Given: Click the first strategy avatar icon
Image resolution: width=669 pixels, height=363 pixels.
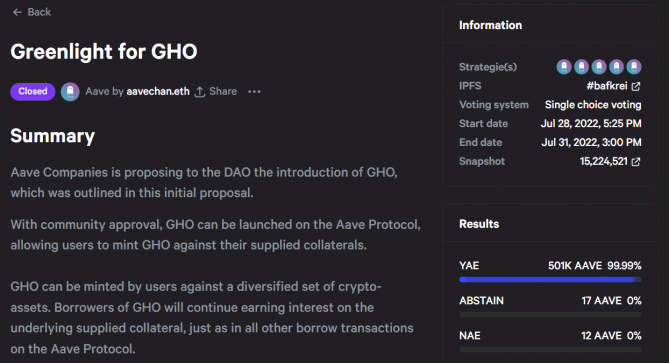Looking at the screenshot, I should (x=564, y=67).
